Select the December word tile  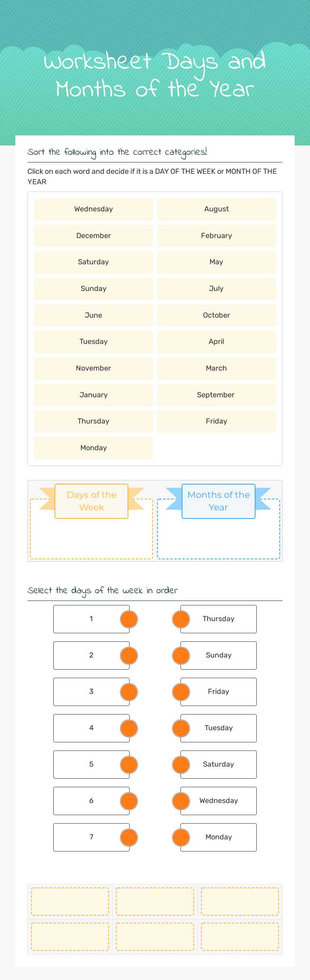pos(93,235)
